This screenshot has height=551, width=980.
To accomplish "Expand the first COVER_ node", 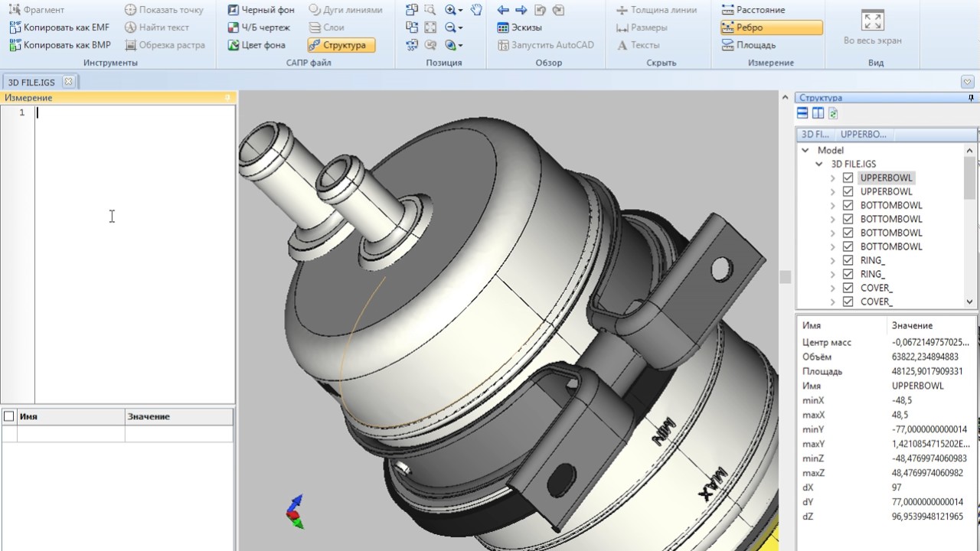I will pos(833,289).
